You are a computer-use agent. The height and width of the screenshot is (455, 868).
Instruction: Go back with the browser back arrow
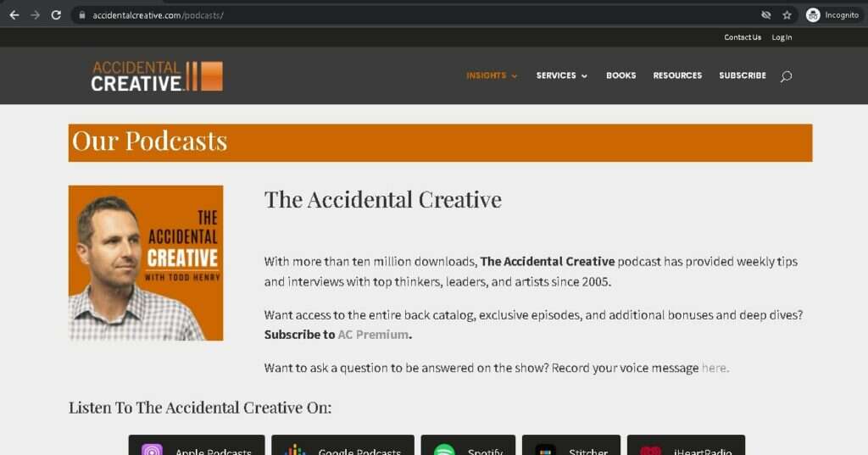tap(14, 15)
